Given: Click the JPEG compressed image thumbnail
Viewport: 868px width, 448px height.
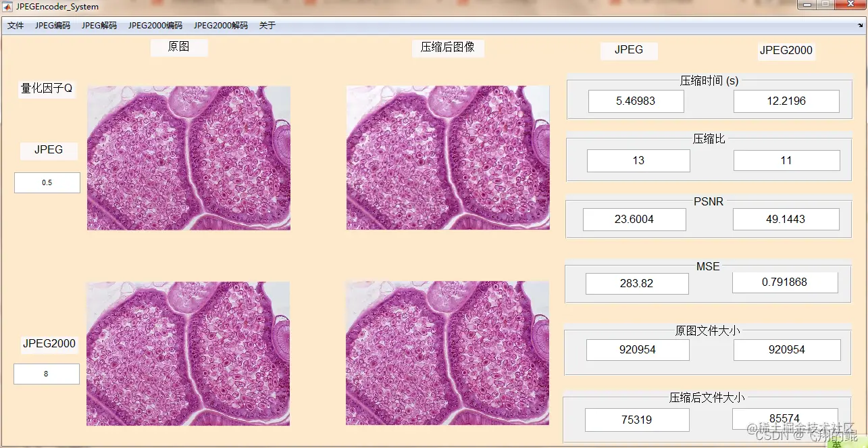Looking at the screenshot, I should pos(448,157).
